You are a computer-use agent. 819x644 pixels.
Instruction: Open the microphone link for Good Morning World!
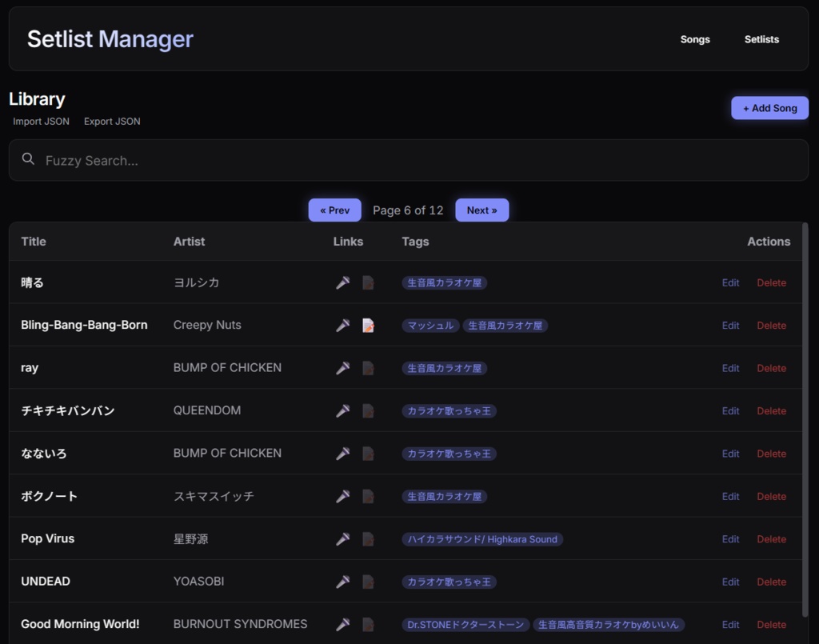[343, 624]
